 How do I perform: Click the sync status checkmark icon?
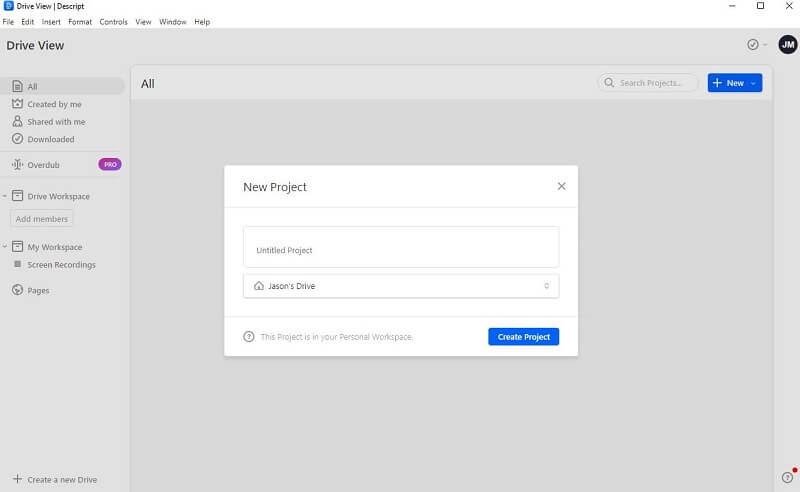(753, 45)
